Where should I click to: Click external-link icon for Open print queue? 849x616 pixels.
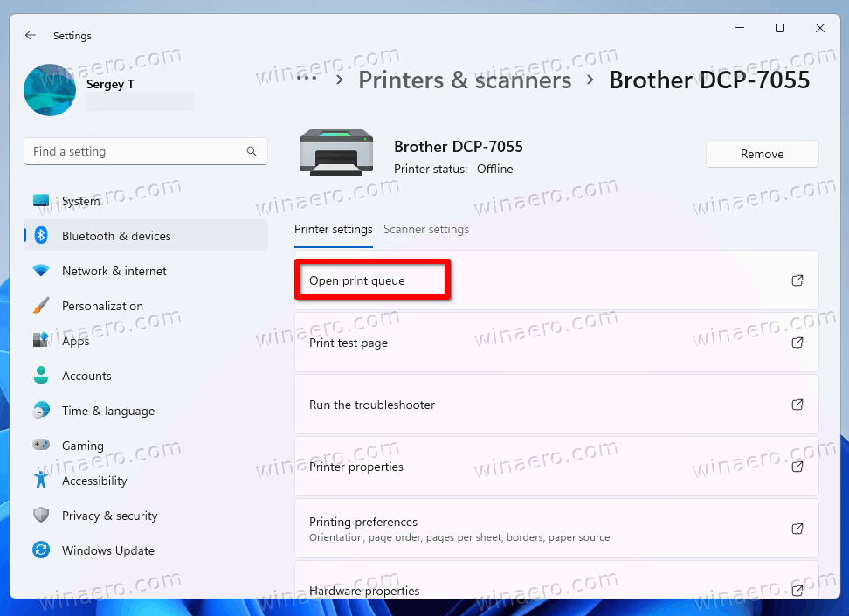point(797,280)
